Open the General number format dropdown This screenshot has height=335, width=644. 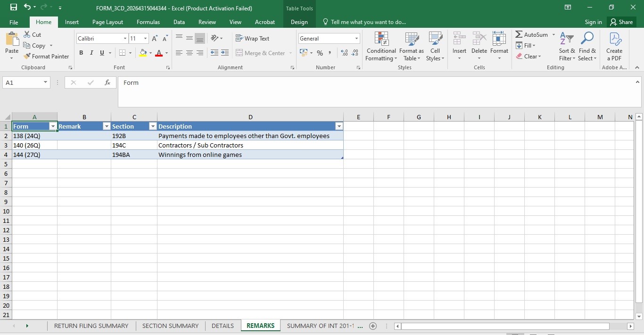356,39
